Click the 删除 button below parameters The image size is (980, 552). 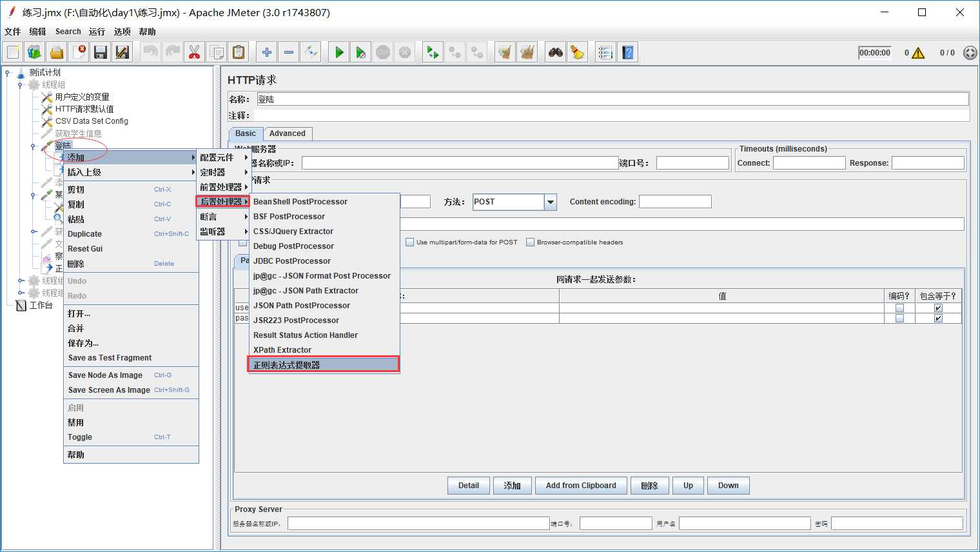(x=649, y=486)
